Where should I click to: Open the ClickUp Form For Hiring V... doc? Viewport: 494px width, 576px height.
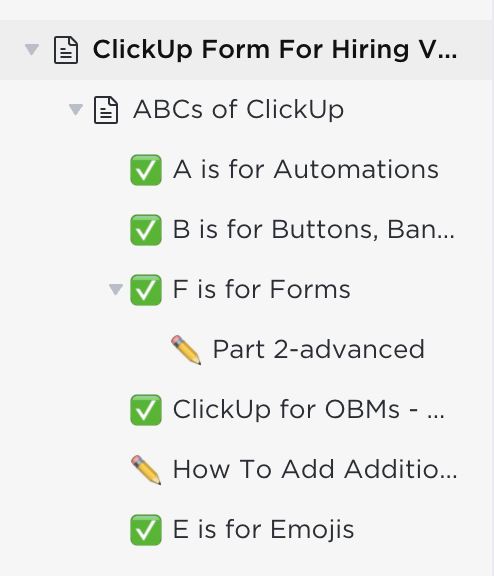[275, 50]
